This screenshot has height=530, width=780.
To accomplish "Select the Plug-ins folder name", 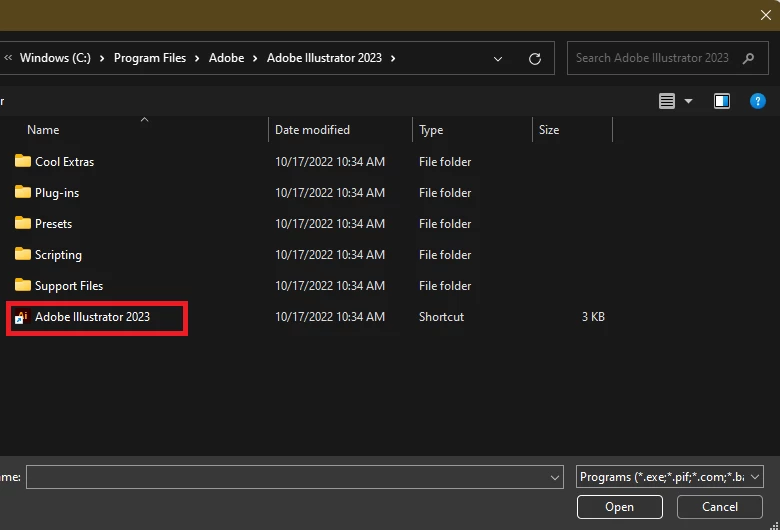I will tap(57, 193).
